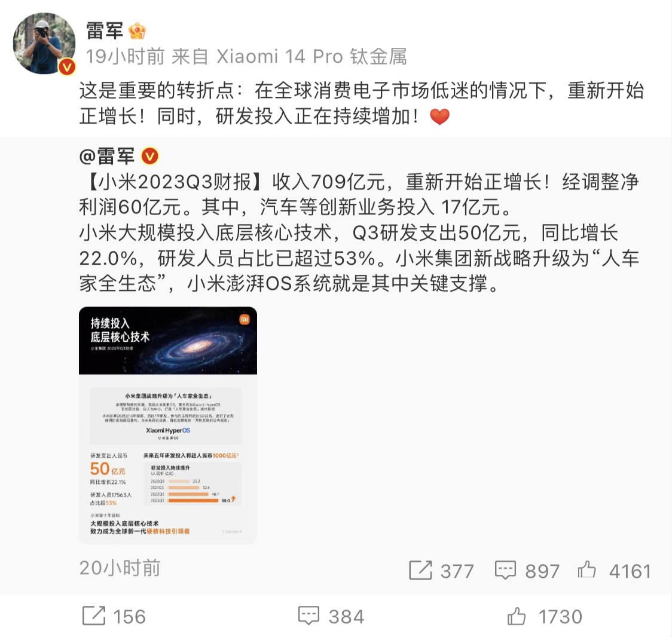Open quoted post text about 小米2023Q3财报
Viewport: 672px width, 637px height.
pyautogui.click(x=359, y=232)
